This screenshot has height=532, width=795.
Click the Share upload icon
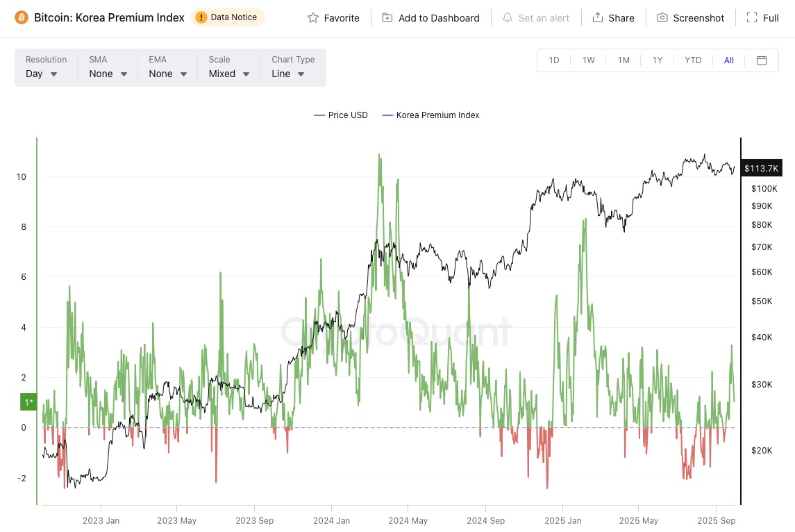597,18
